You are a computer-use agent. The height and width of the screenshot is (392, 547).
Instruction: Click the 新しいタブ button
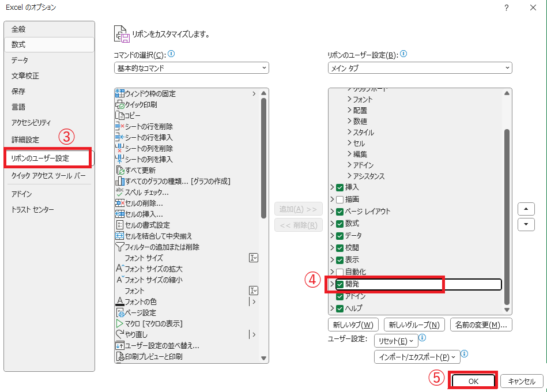[x=353, y=325]
